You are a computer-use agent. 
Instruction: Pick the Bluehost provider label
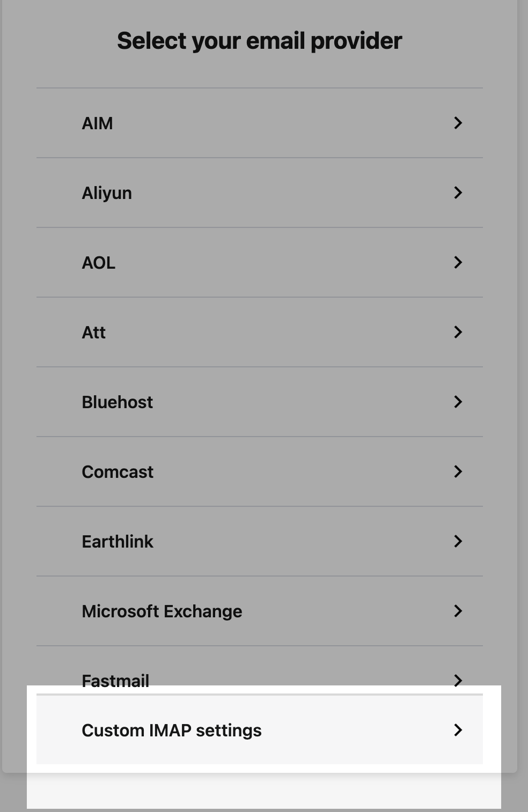tap(117, 402)
